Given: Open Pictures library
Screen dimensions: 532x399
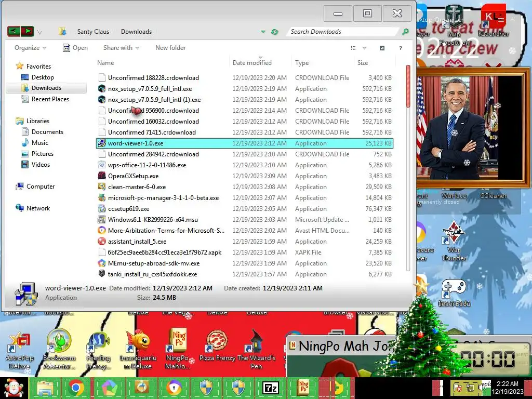Looking at the screenshot, I should pyautogui.click(x=43, y=154).
